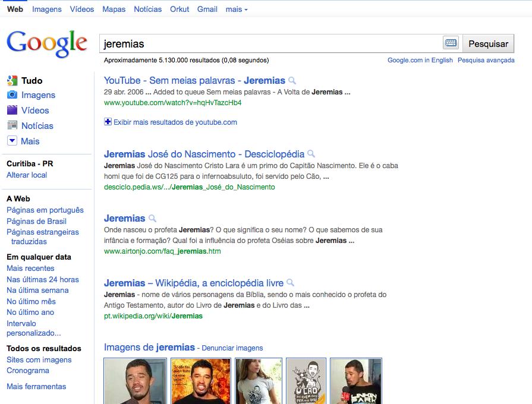
Task: Click the camera icon beside Imagens
Action: [12, 94]
